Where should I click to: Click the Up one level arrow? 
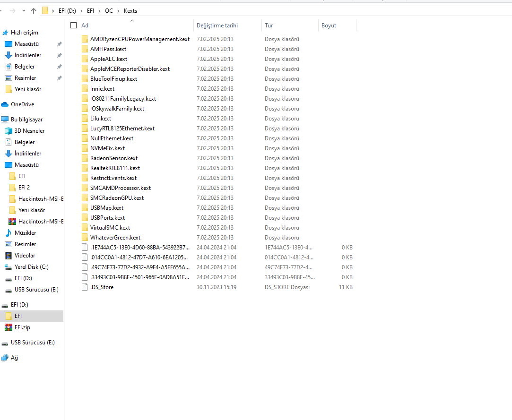pos(33,10)
